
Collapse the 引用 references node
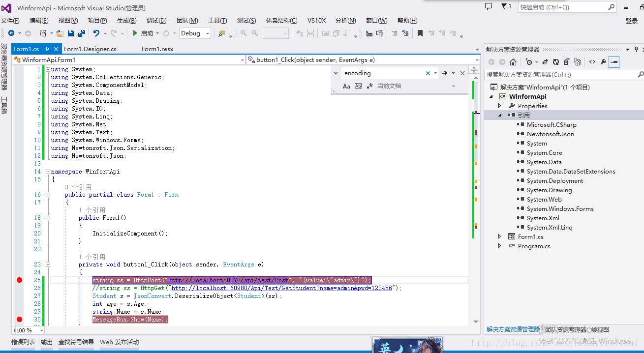[500, 115]
